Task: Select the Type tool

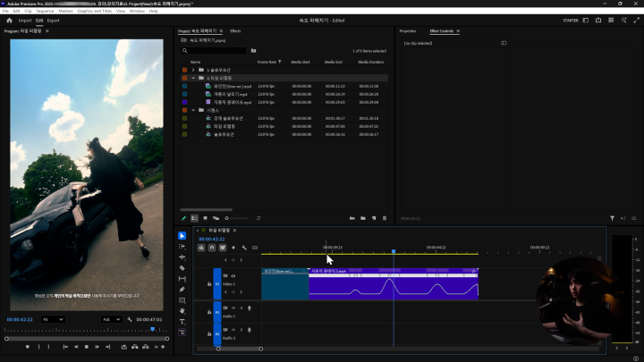Action: click(182, 322)
